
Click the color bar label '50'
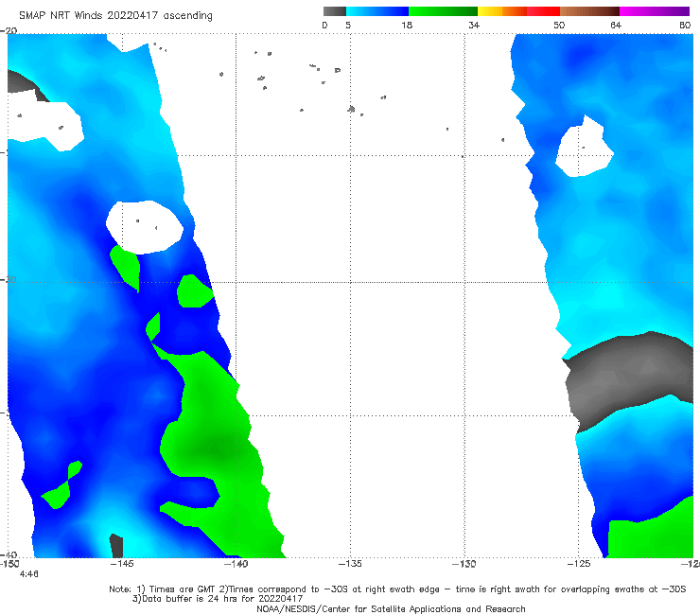[x=559, y=25]
